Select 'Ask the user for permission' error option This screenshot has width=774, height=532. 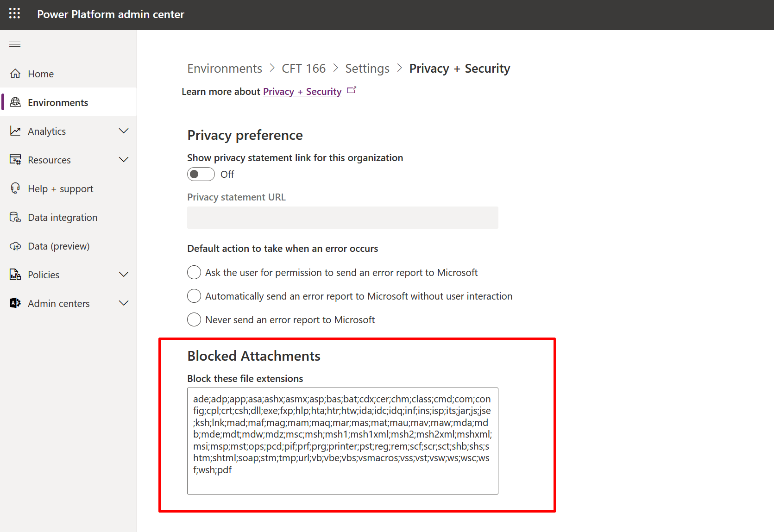point(194,272)
